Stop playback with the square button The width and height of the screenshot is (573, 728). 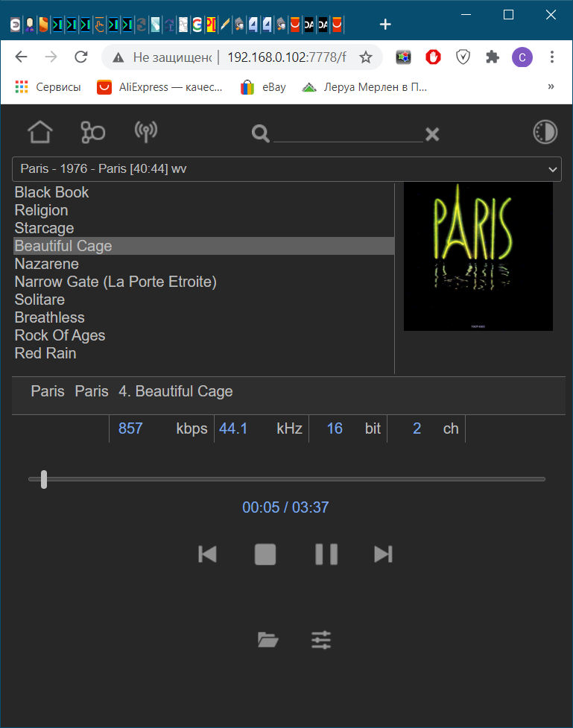[265, 554]
